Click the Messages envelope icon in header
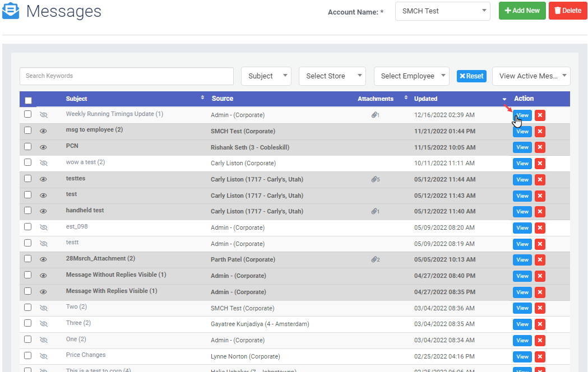Viewport: 588px width, 372px height. (x=11, y=11)
